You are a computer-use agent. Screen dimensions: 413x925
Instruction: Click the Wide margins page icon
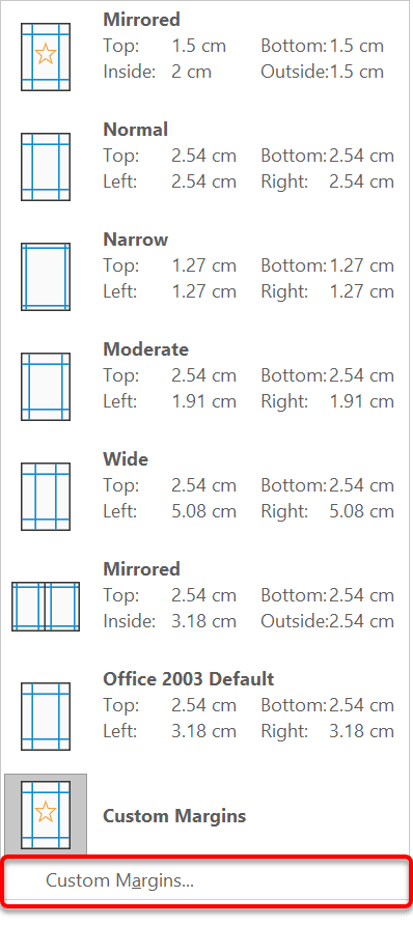point(45,497)
